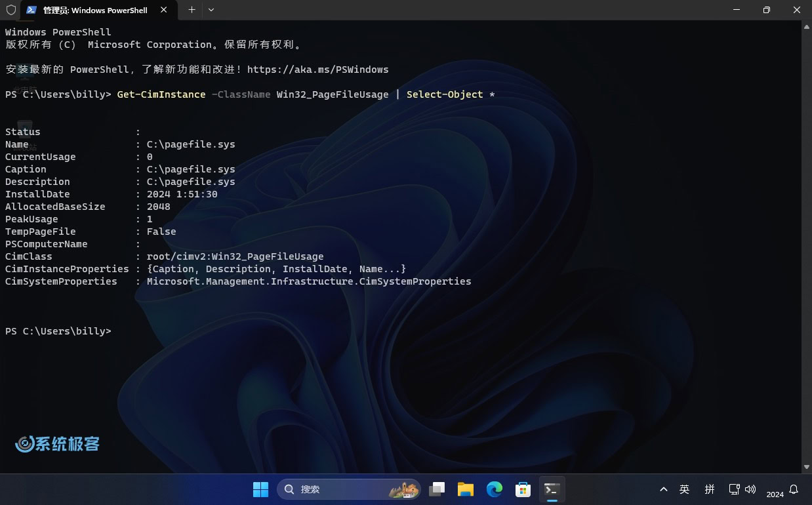Screen dimensions: 812x505
Task: Click the network icon in system tray
Action: (x=735, y=489)
